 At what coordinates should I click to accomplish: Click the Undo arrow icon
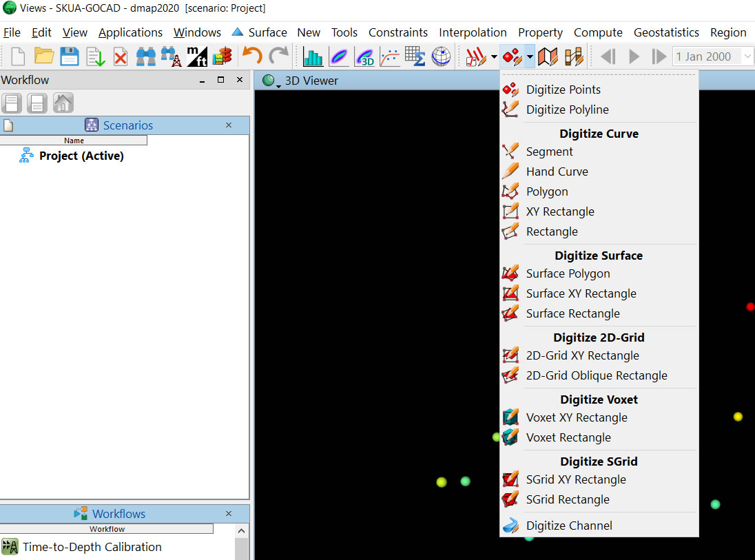(x=252, y=56)
